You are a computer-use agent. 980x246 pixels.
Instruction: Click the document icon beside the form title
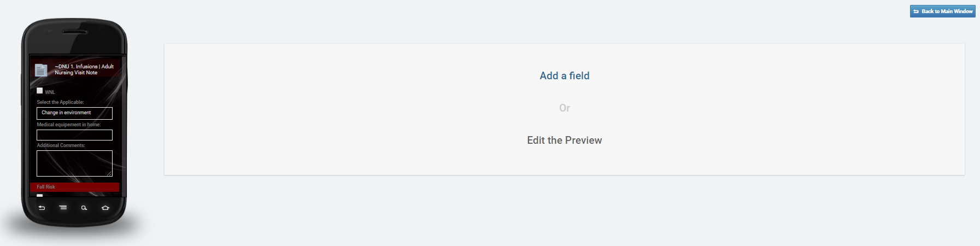tap(40, 70)
